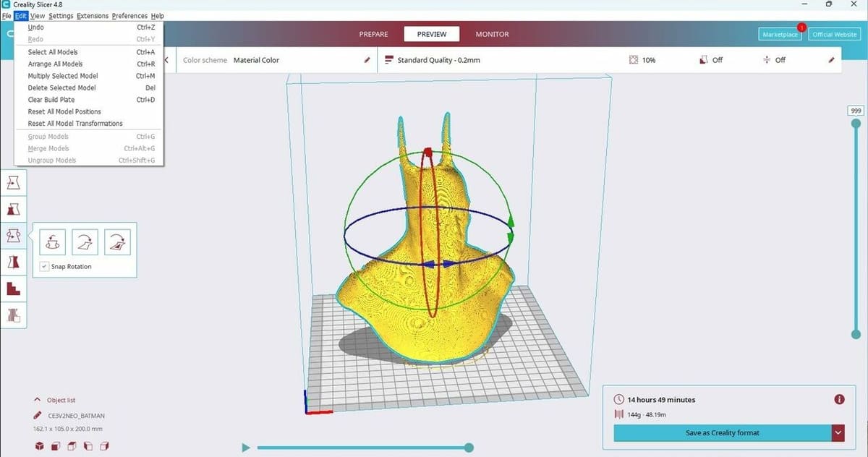Collapse the Object list panel
The width and height of the screenshot is (868, 457).
point(37,400)
